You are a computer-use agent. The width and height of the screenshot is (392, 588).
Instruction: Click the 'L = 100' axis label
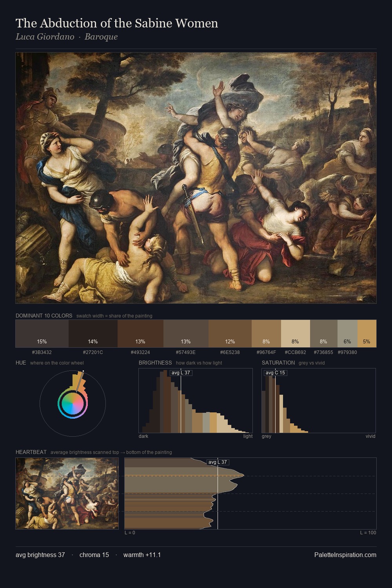coord(368,533)
